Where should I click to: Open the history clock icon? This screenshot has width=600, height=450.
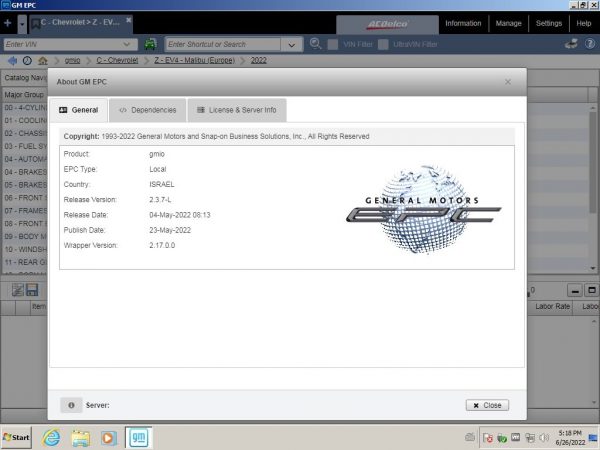(27, 60)
